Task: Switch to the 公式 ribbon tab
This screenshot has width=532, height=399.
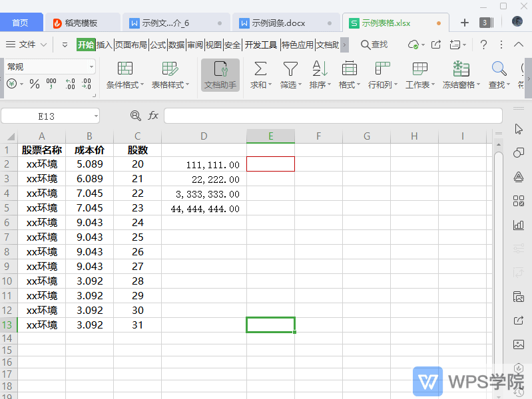Action: point(158,45)
